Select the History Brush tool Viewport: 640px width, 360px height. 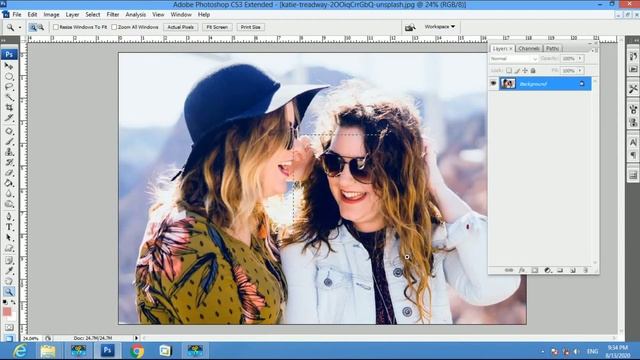point(9,162)
